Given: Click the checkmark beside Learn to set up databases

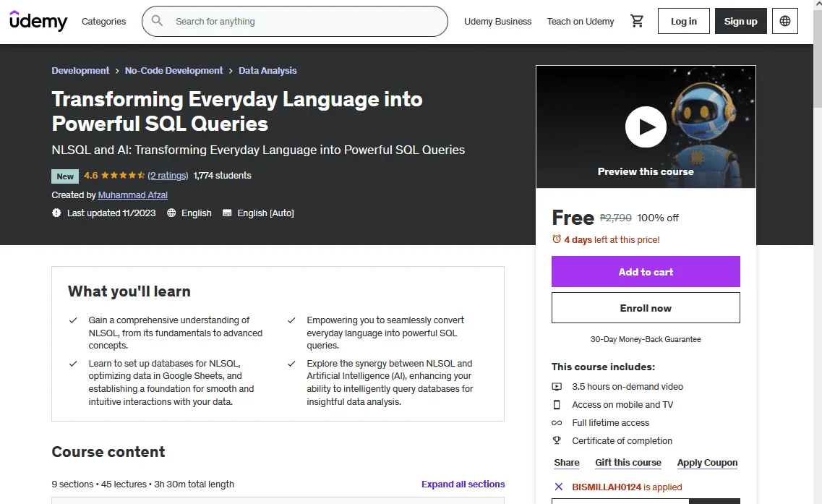Looking at the screenshot, I should pyautogui.click(x=74, y=364).
